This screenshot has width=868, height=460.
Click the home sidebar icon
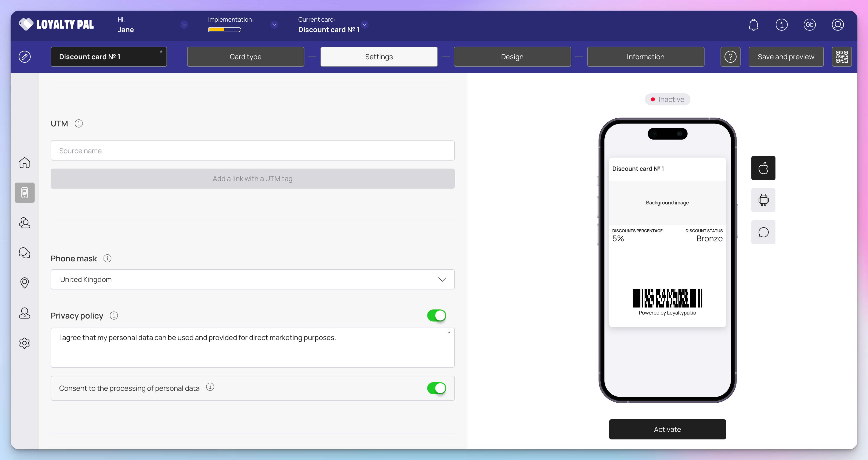25,163
